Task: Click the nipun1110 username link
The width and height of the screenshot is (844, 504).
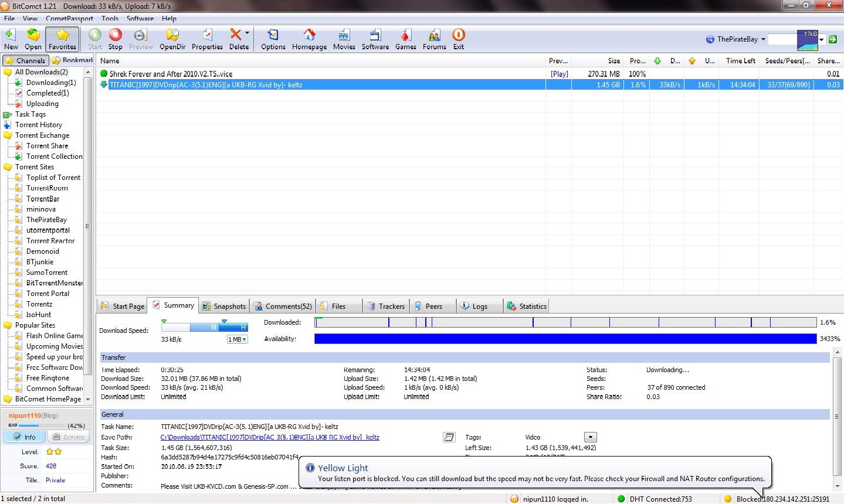Action: 24,416
